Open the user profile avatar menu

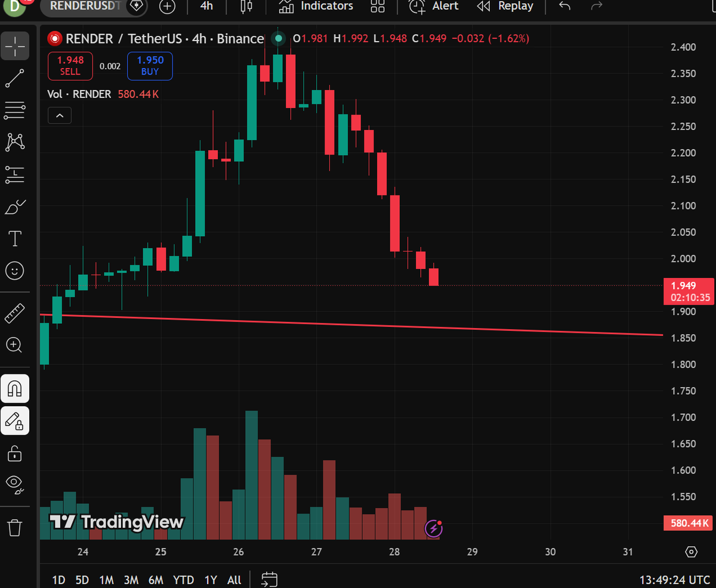(14, 6)
